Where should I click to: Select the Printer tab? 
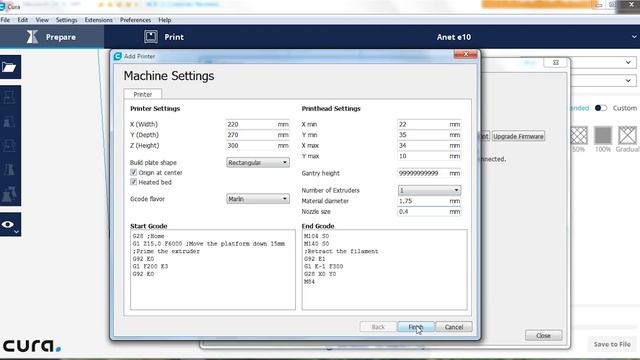click(142, 94)
